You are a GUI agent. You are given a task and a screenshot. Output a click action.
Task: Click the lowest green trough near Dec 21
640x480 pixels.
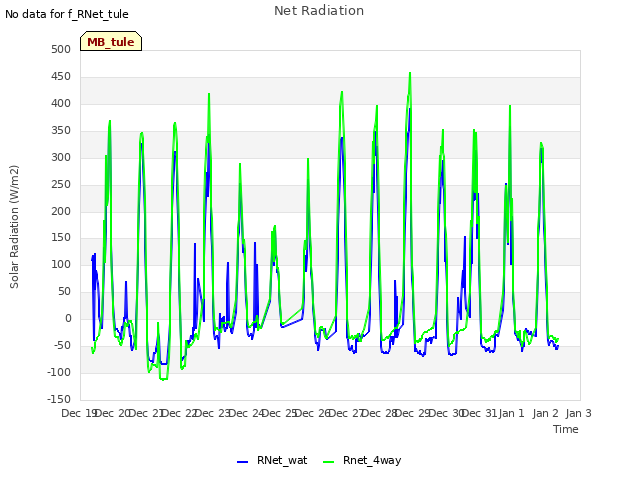point(164,379)
